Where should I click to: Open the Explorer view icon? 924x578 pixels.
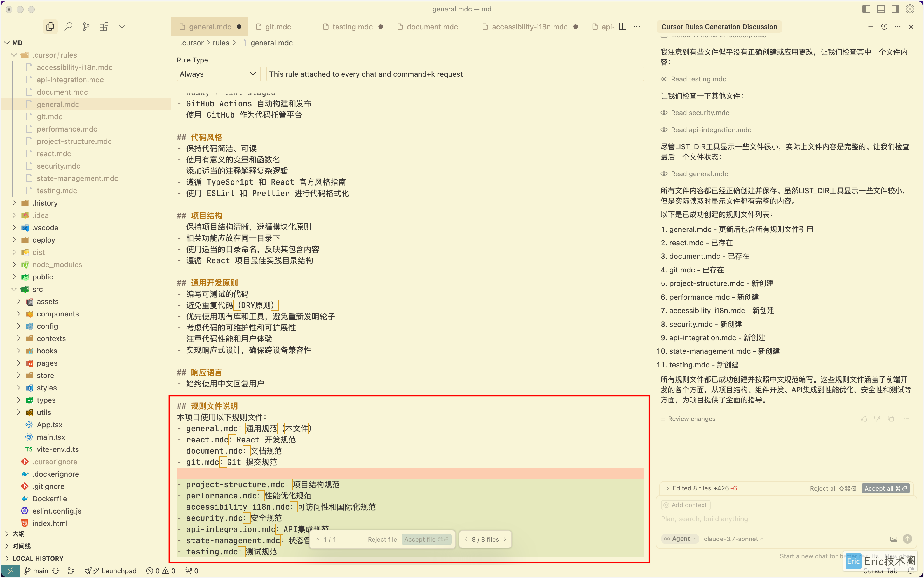tap(50, 26)
